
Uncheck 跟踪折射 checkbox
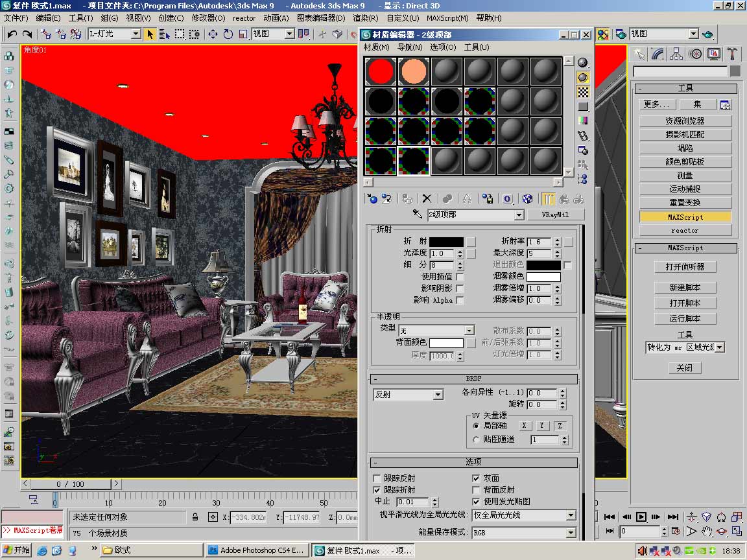click(x=377, y=490)
